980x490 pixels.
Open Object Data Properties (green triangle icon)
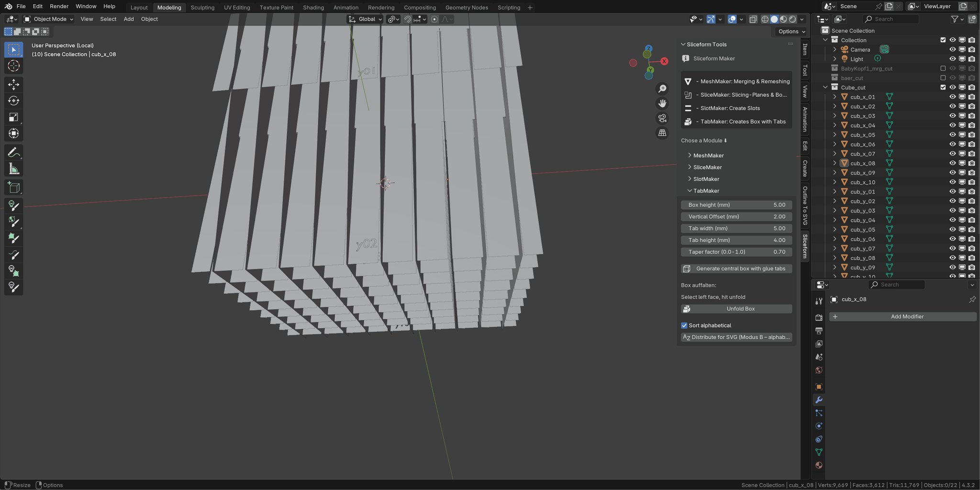[x=819, y=452]
